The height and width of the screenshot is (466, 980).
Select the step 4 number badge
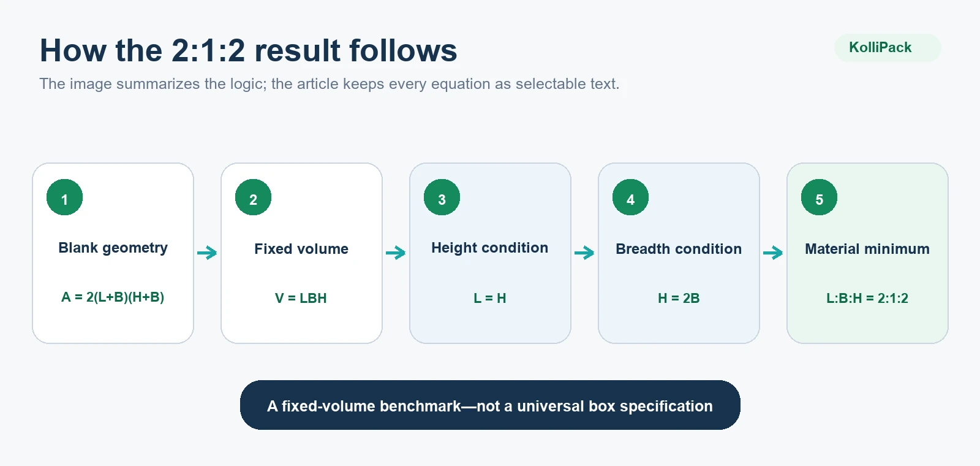pos(630,197)
